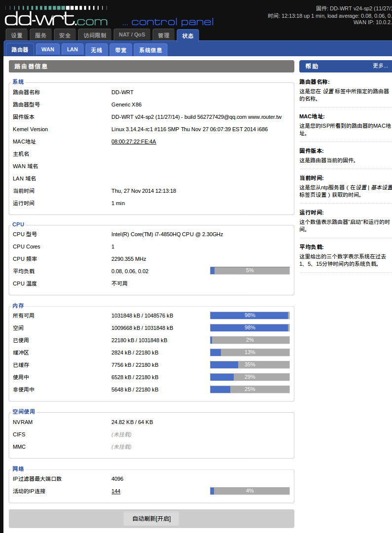392x533 pixels.
Task: Select the router model value Generic X86
Action: point(126,105)
